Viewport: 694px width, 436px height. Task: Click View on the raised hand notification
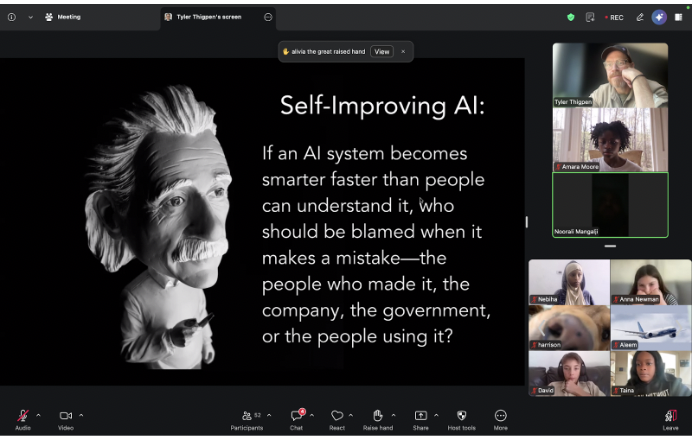coord(382,51)
